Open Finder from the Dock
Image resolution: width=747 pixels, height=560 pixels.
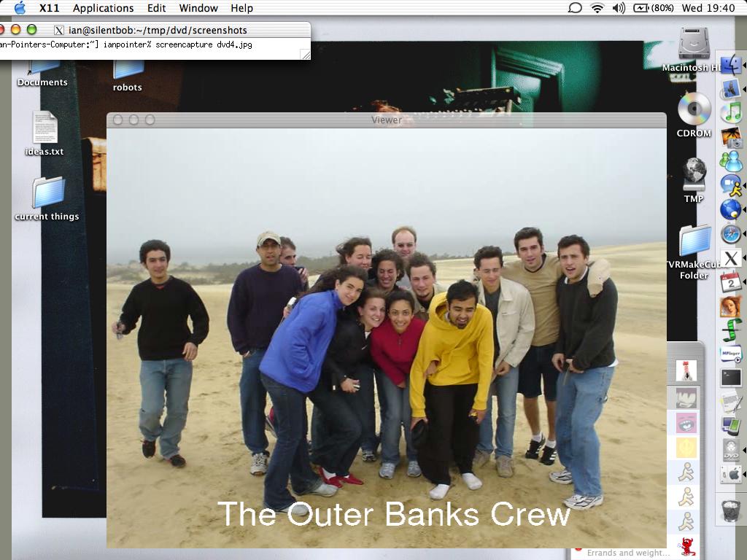(731, 66)
